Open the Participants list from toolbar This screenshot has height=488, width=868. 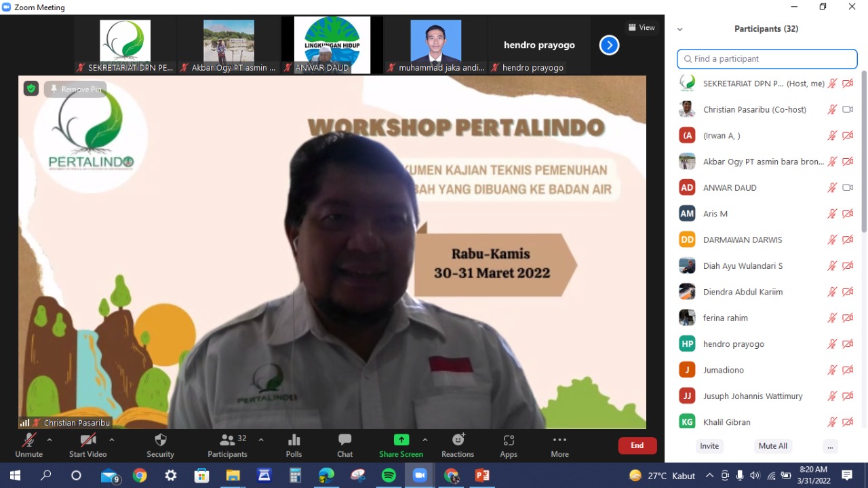pyautogui.click(x=228, y=440)
